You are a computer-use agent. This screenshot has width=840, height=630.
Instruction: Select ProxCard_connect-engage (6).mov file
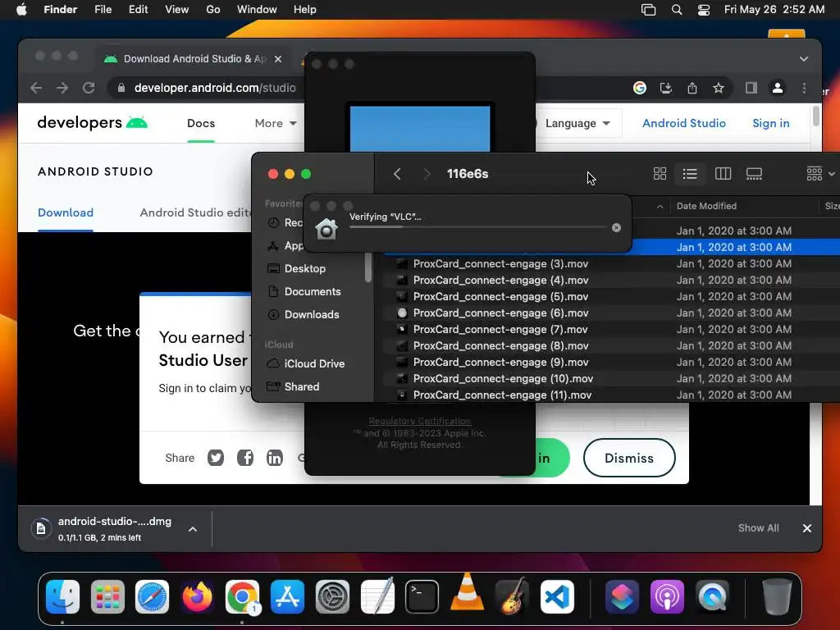(x=501, y=313)
